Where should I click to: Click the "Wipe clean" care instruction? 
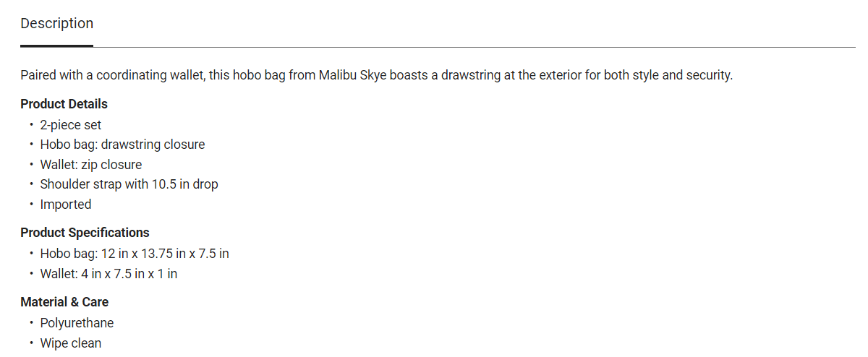coord(71,343)
